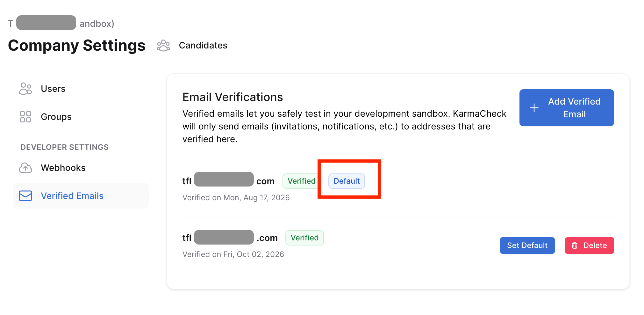Image resolution: width=644 pixels, height=315 pixels.
Task: Delete the second verified email
Action: 590,245
